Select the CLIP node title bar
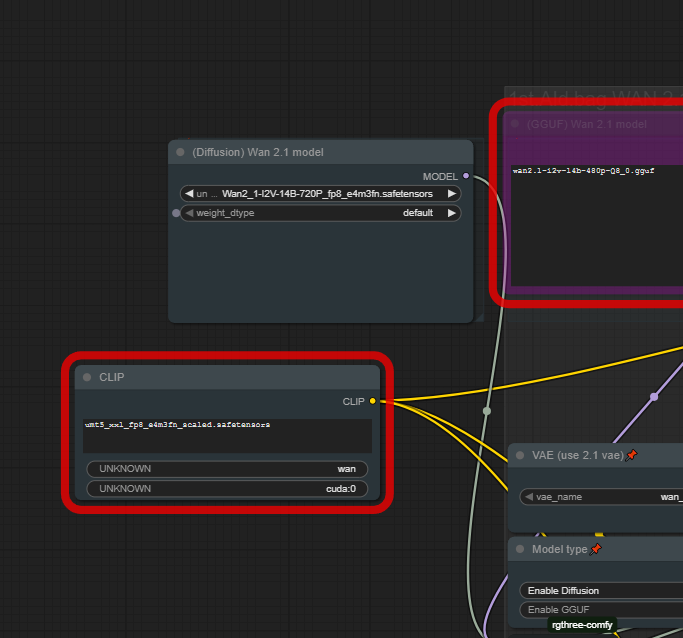Viewport: 683px width, 638px height. coord(227,377)
